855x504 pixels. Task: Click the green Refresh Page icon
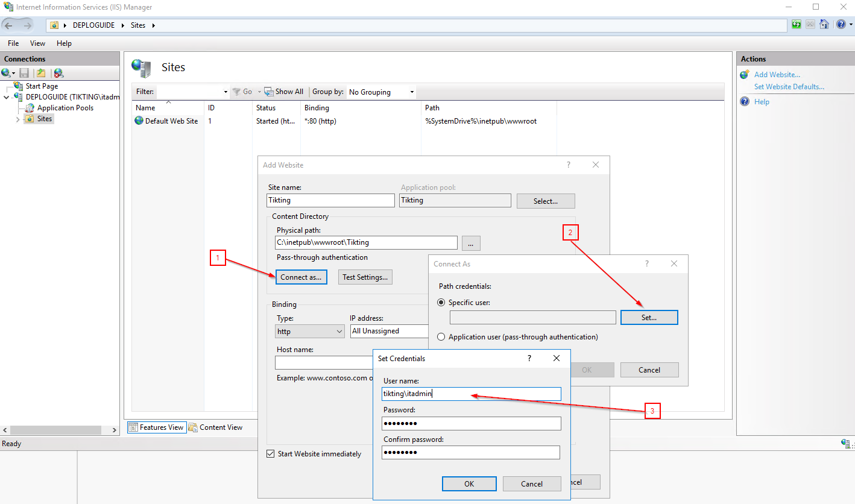pos(797,25)
